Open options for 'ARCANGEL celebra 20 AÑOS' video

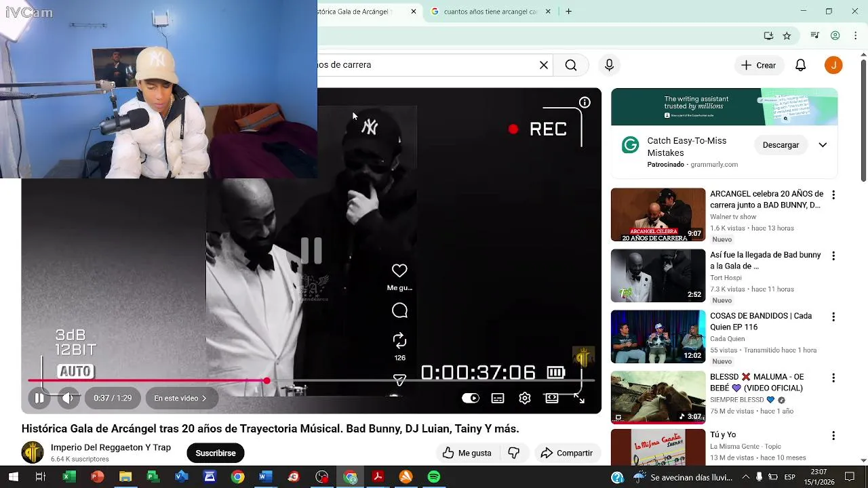[833, 195]
